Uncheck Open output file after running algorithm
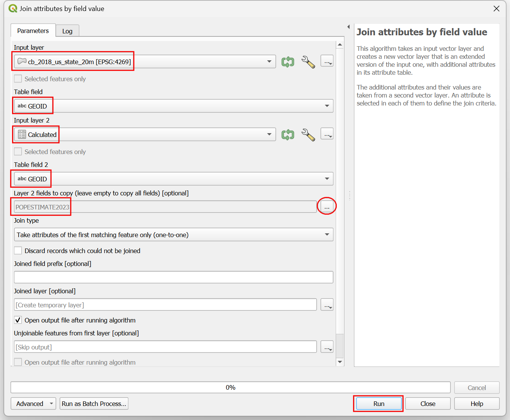510x420 pixels. pos(18,320)
